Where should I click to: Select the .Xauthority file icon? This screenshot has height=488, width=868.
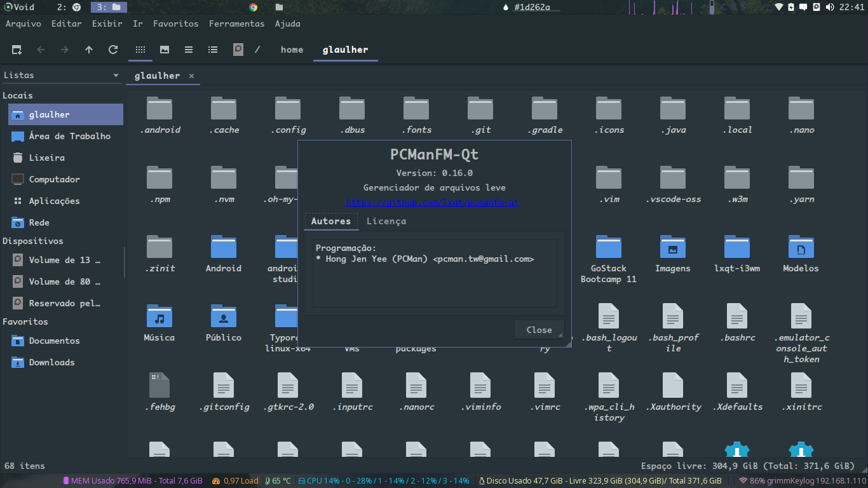[673, 386]
